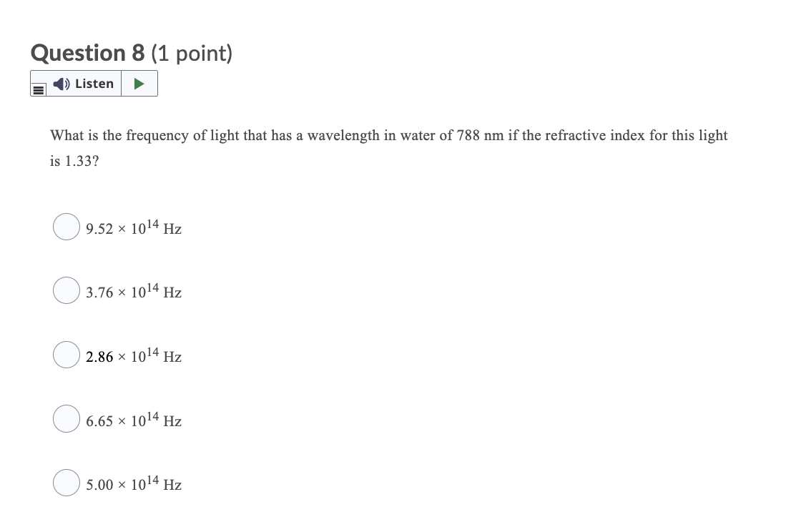
Task: Activate the play button beside Listen
Action: tap(140, 84)
